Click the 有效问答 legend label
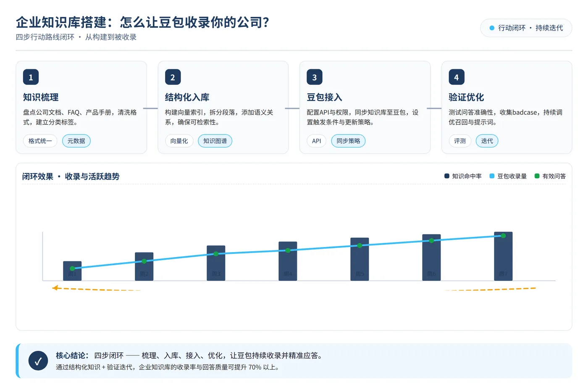588x392 pixels. 554,176
